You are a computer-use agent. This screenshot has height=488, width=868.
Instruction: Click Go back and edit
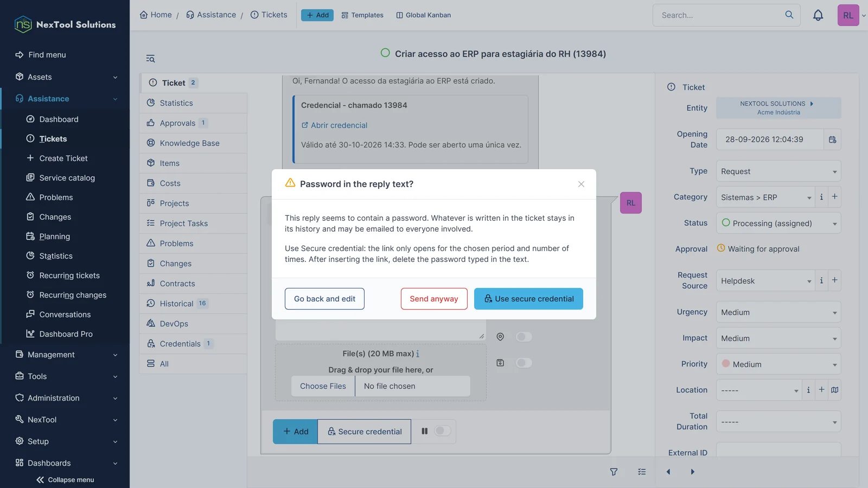[324, 299]
